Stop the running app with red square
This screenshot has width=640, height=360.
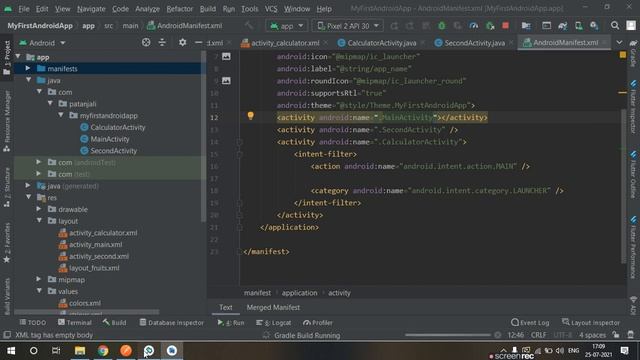click(x=505, y=25)
